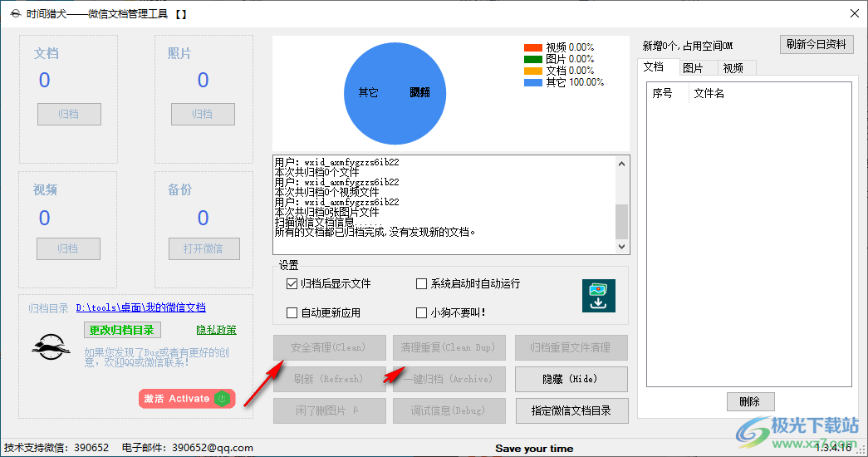Click the orange 视频 legend swatch
Screen dimensions: 868x457
533,47
